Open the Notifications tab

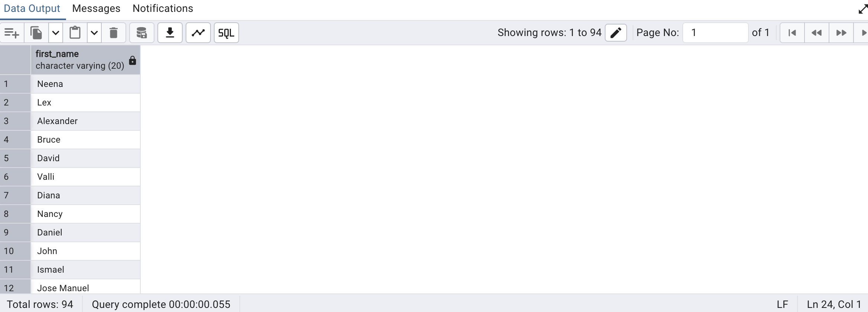click(x=163, y=9)
